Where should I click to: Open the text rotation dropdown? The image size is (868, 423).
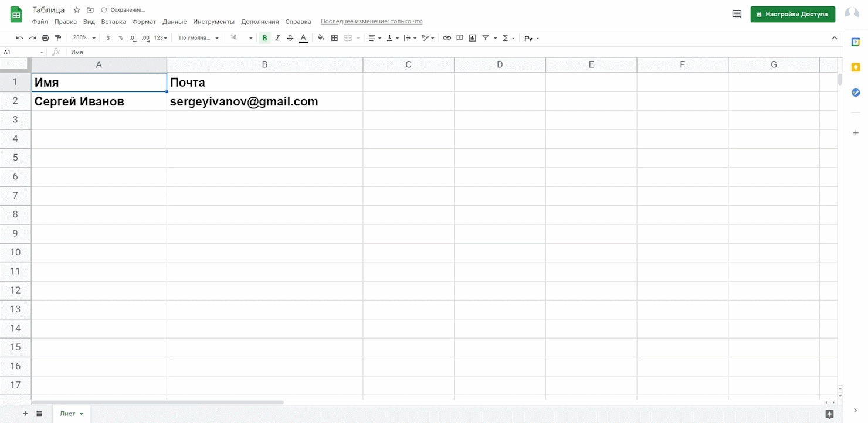point(428,38)
